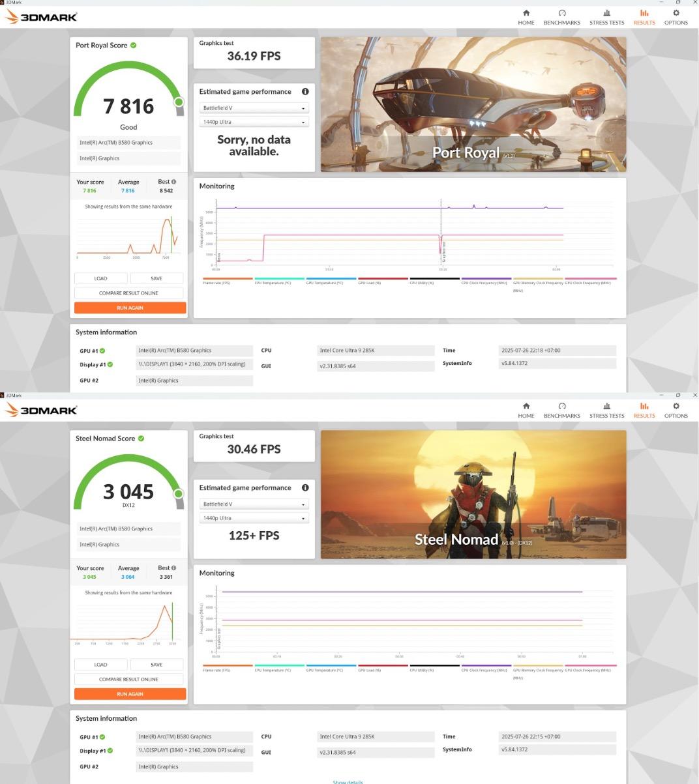Image resolution: width=699 pixels, height=784 pixels.
Task: Click SAVE button in the Port Royal window
Action: (x=156, y=278)
